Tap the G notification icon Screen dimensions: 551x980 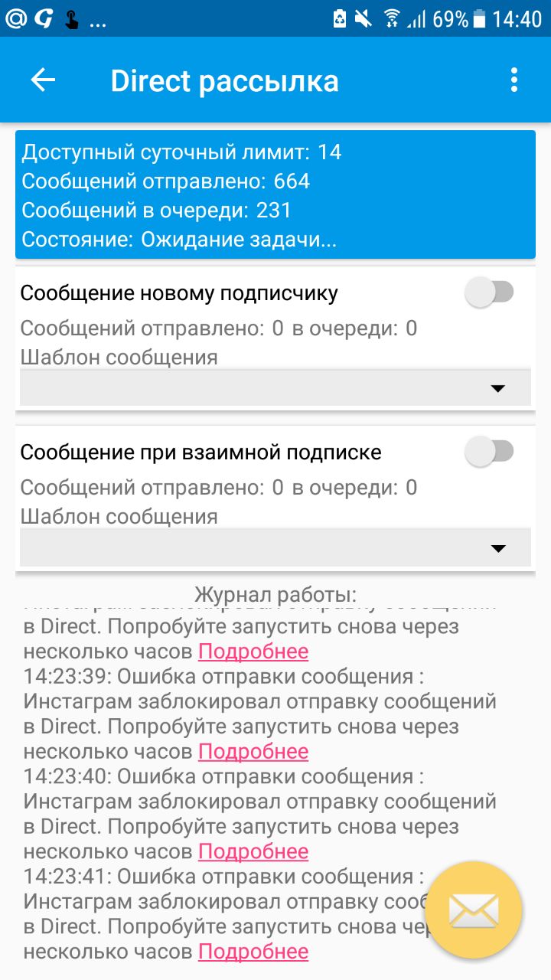coord(43,18)
